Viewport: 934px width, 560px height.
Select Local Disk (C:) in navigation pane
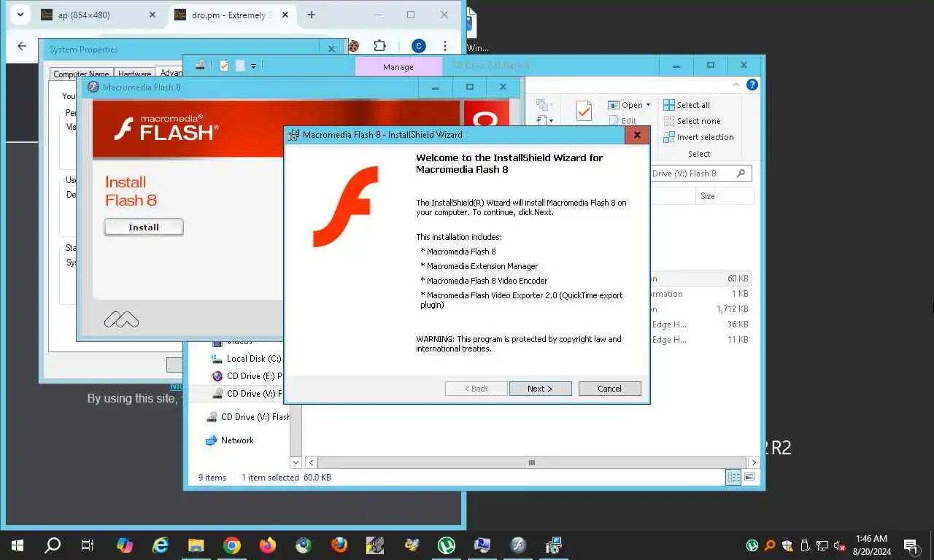pyautogui.click(x=246, y=359)
